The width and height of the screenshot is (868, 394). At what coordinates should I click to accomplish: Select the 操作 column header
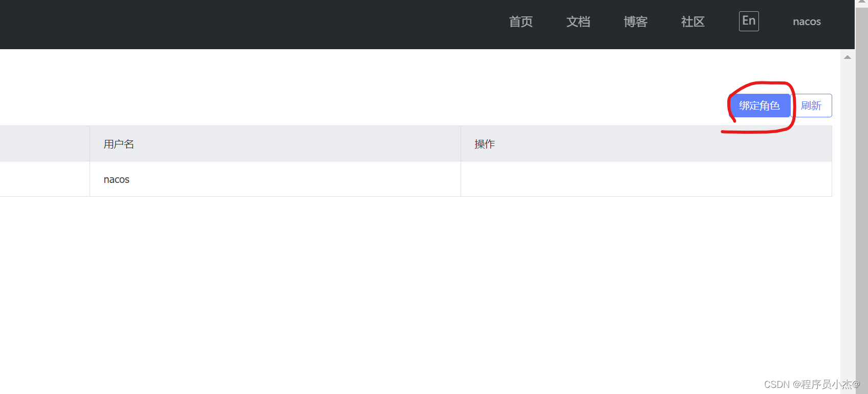646,144
